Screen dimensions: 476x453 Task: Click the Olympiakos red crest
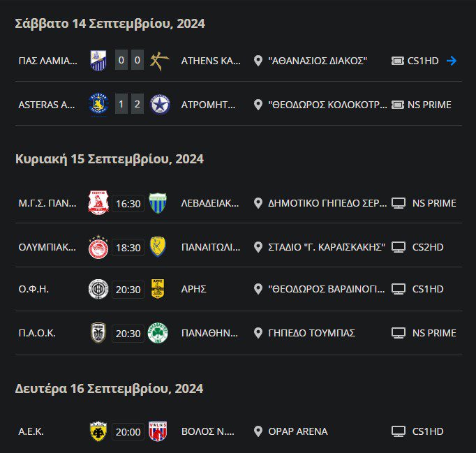(98, 247)
